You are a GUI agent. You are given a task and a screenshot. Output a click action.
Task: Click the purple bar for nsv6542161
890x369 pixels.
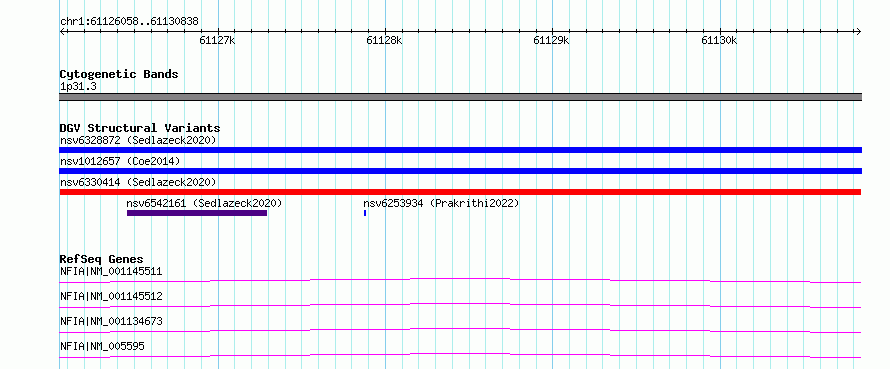(x=197, y=213)
